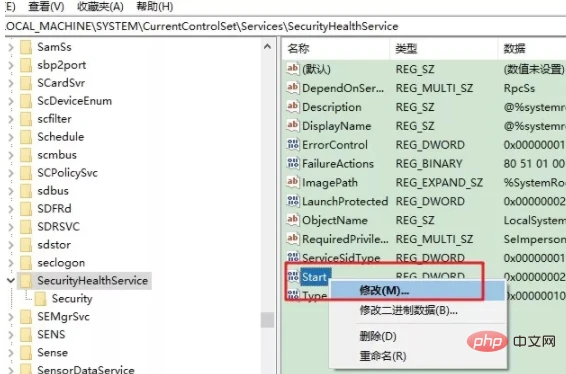The image size is (566, 374).
Task: Expand the SamSs registry key
Action: click(x=11, y=47)
